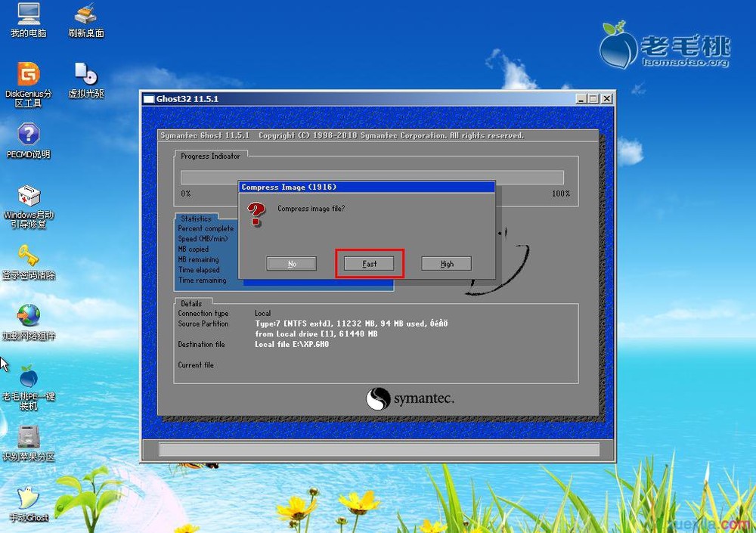Image resolution: width=756 pixels, height=533 pixels.
Task: Click the '100%' progress label
Action: (561, 194)
